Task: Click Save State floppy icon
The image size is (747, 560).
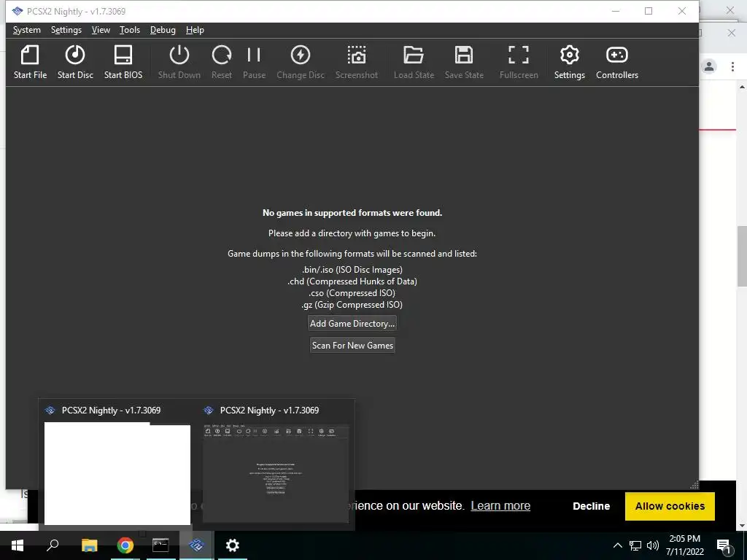Action: pos(464,62)
